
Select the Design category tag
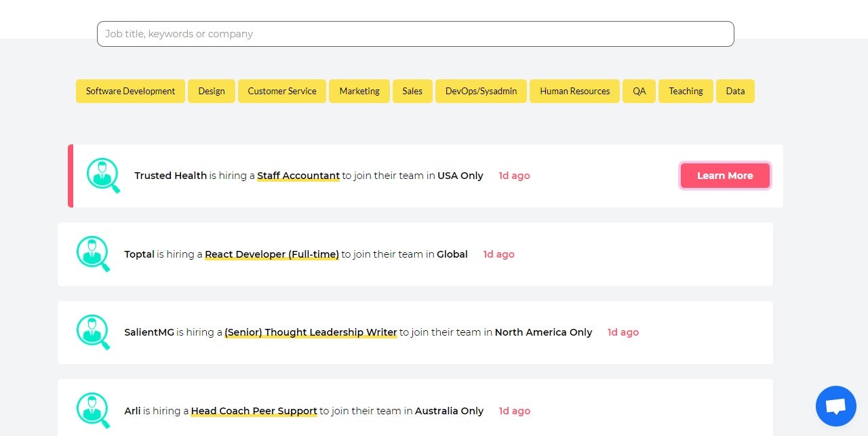pyautogui.click(x=212, y=91)
